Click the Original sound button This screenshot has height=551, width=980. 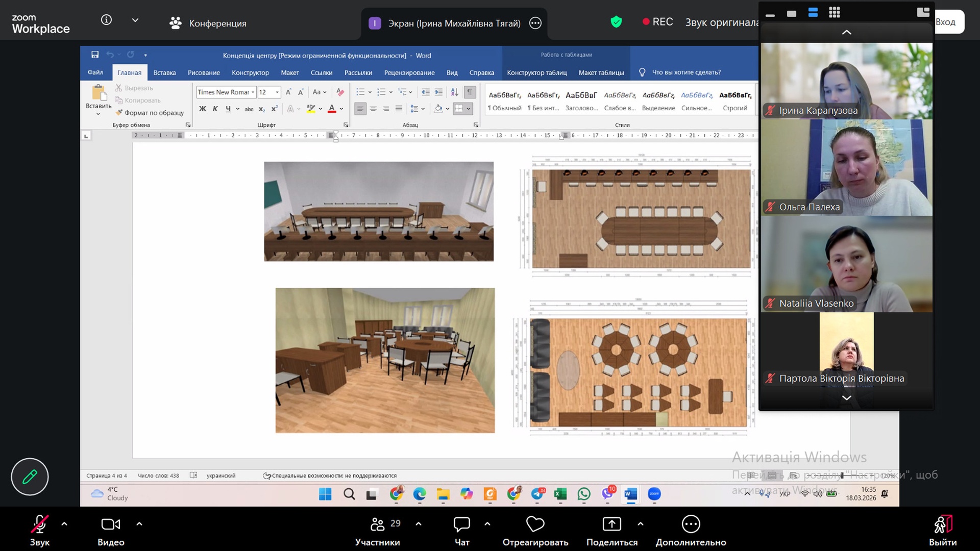[x=721, y=22]
